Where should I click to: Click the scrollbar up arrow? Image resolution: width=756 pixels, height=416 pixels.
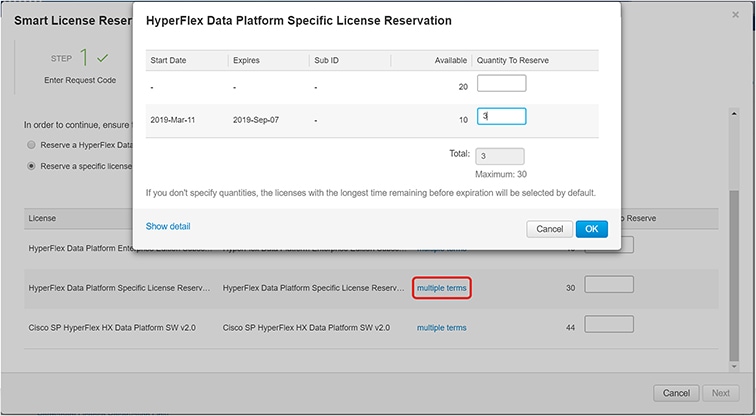734,114
